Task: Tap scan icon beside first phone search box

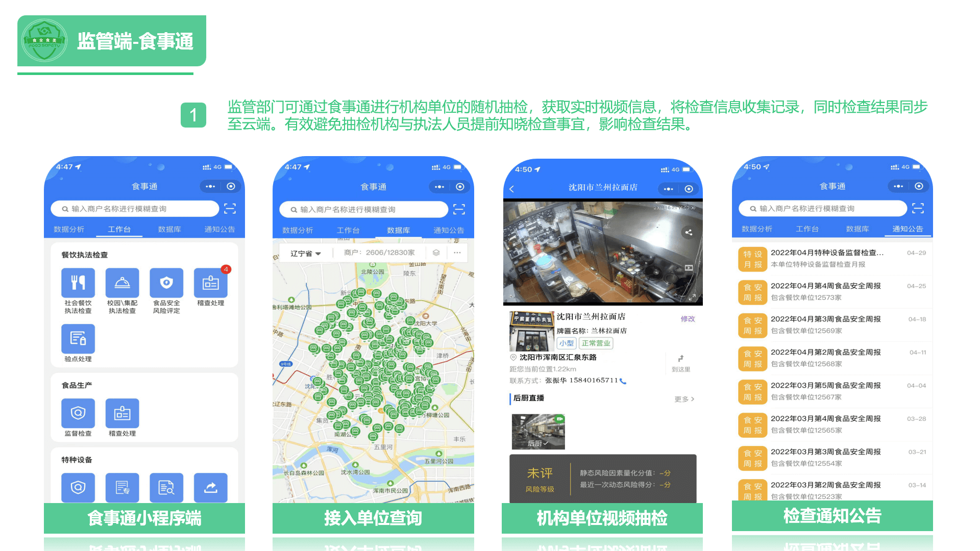Action: click(x=230, y=209)
